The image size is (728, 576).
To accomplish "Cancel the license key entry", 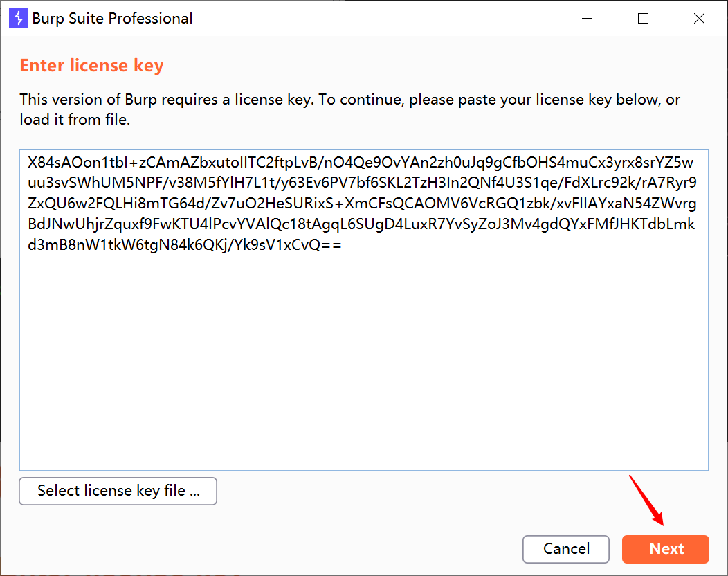I will click(x=566, y=549).
